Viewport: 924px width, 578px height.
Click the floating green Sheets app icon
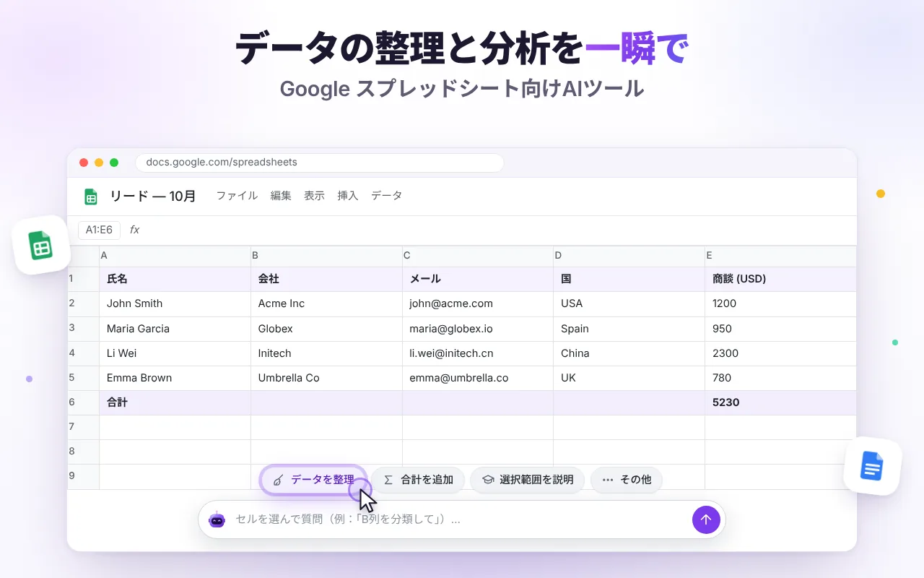[41, 245]
